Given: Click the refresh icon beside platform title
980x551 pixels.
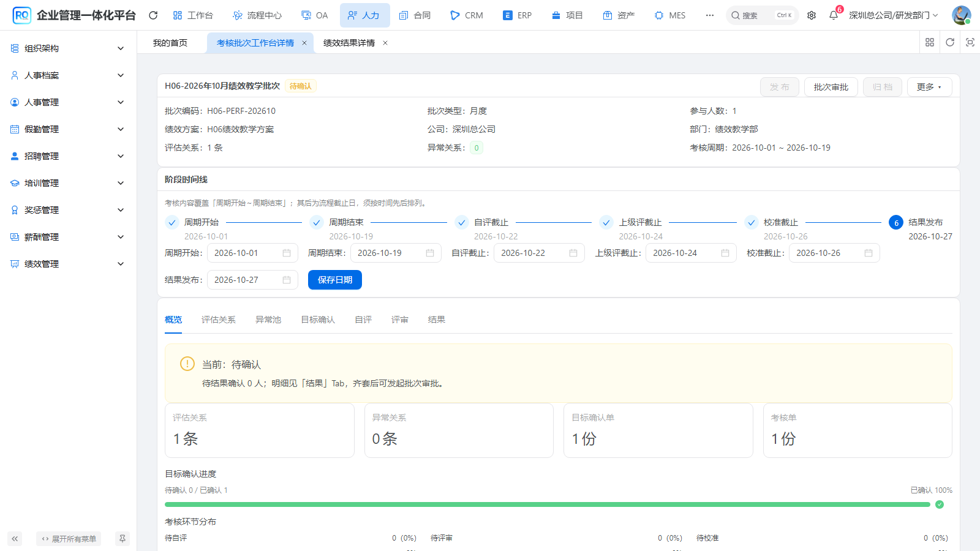Looking at the screenshot, I should coord(153,15).
